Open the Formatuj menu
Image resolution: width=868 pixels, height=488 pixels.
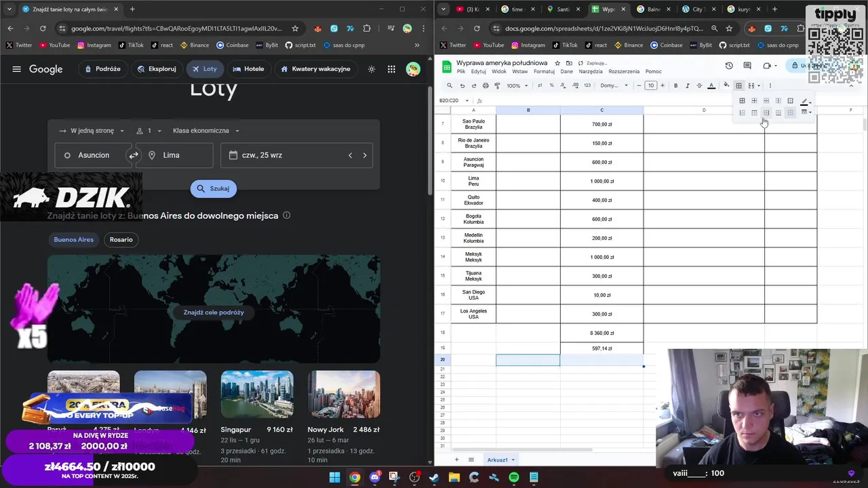pyautogui.click(x=544, y=71)
